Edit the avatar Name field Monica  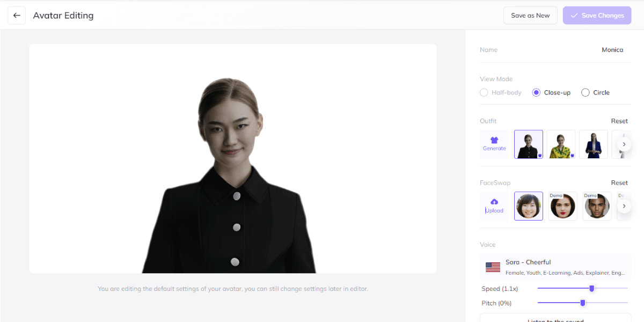[x=612, y=50]
